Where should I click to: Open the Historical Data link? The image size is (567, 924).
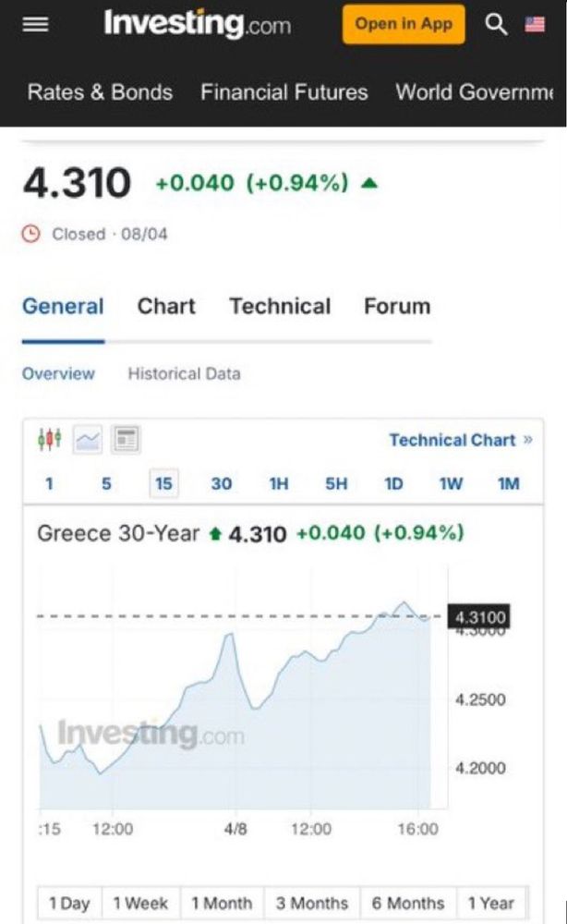point(185,373)
